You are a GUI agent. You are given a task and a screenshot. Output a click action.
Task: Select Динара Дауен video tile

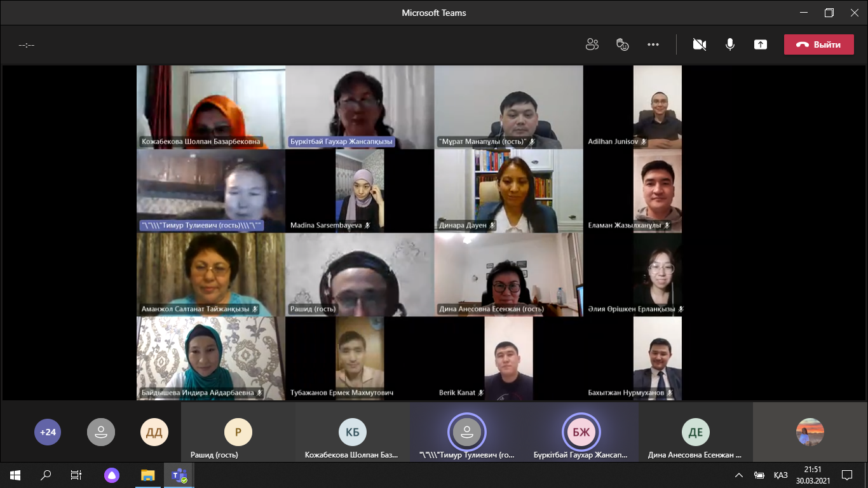(508, 191)
